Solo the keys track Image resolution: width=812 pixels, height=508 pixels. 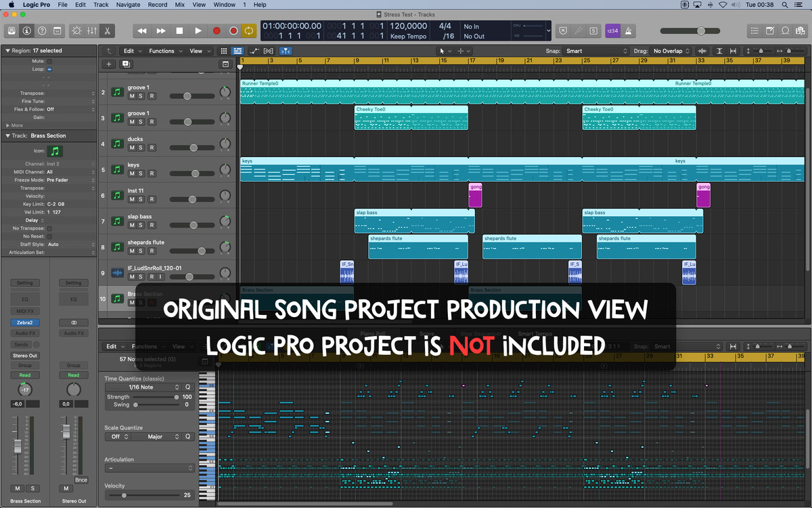coord(142,173)
